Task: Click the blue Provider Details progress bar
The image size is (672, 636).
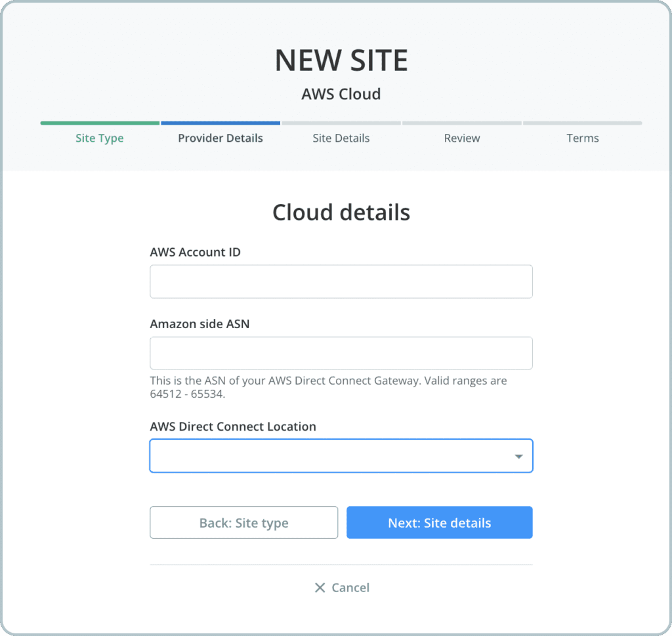Action: point(220,123)
